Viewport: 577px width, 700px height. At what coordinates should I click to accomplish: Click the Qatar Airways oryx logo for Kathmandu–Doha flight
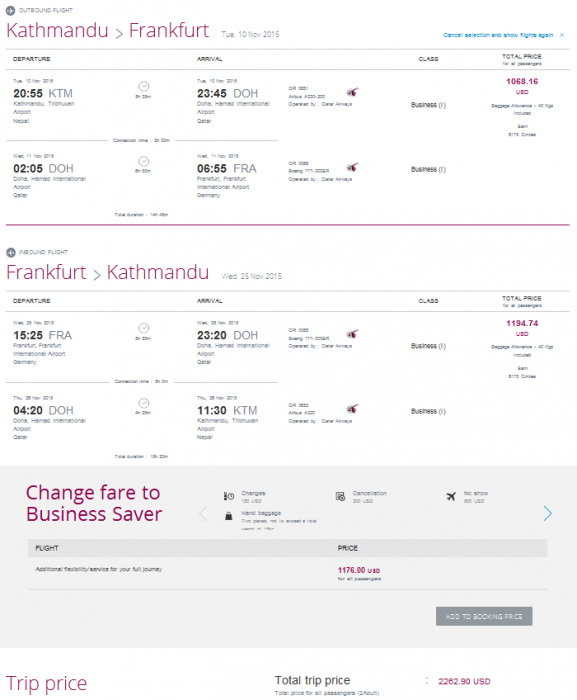353,92
